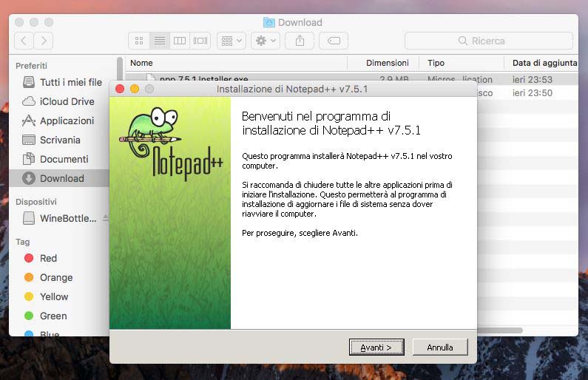Select the WineBottle device in sidebar
Image resolution: width=588 pixels, height=380 pixels.
click(60, 218)
